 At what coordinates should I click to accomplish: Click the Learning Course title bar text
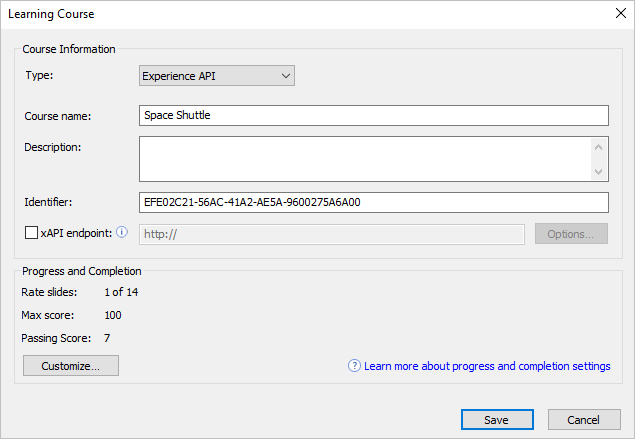tap(51, 14)
